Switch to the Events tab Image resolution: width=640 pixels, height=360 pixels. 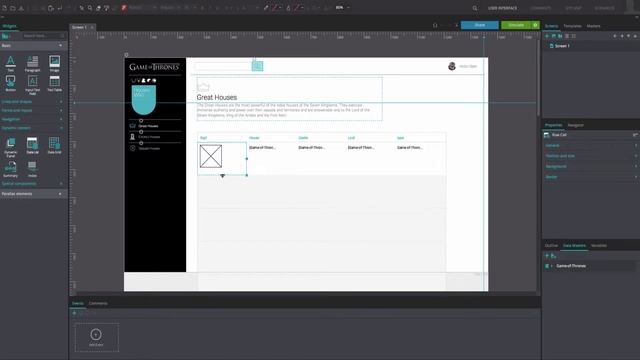click(78, 304)
